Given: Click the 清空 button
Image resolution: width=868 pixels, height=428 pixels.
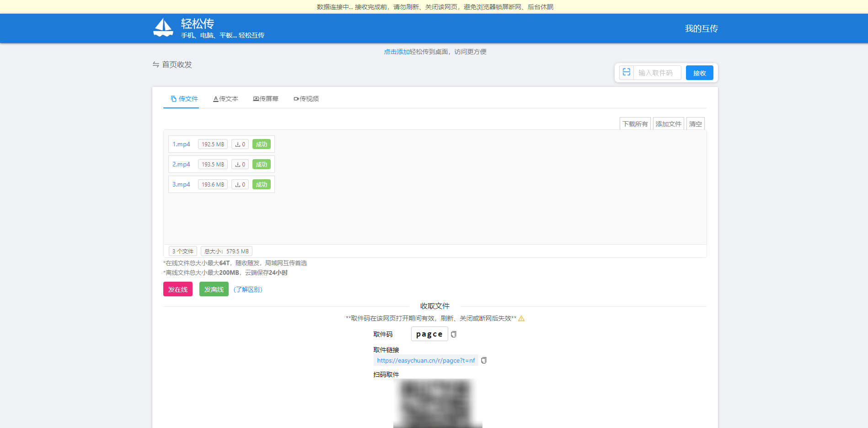Looking at the screenshot, I should click(x=695, y=123).
